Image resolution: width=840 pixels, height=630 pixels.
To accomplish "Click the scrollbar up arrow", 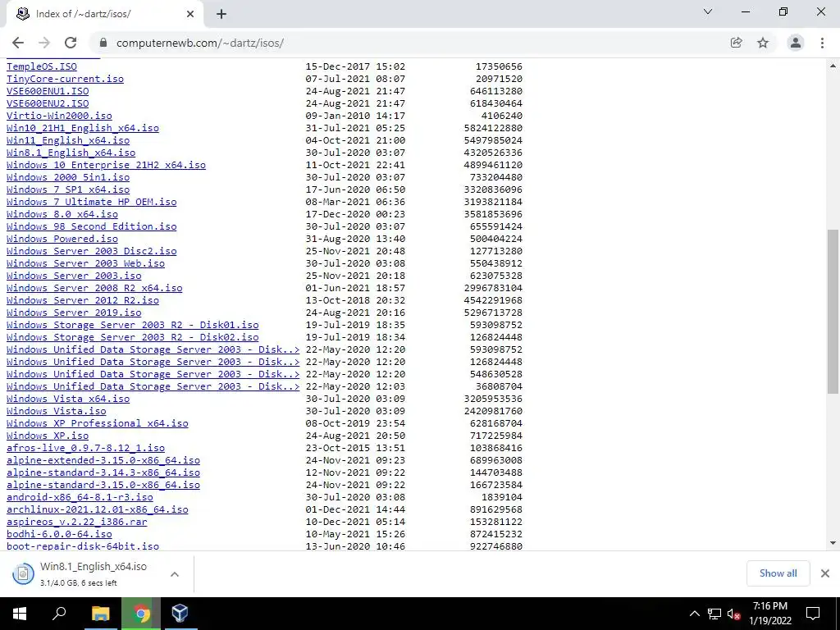I will click(833, 66).
